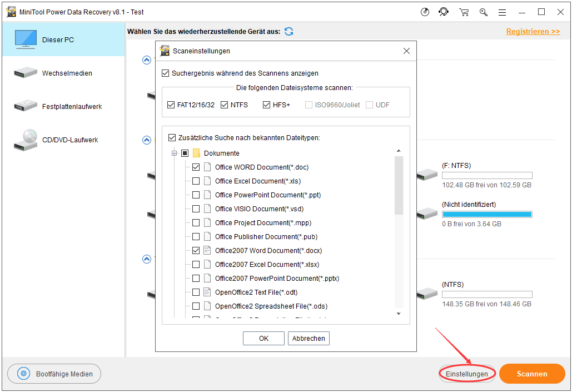572x392 pixels.
Task: Follow the 'Registrieren >>' link
Action: coord(533,31)
